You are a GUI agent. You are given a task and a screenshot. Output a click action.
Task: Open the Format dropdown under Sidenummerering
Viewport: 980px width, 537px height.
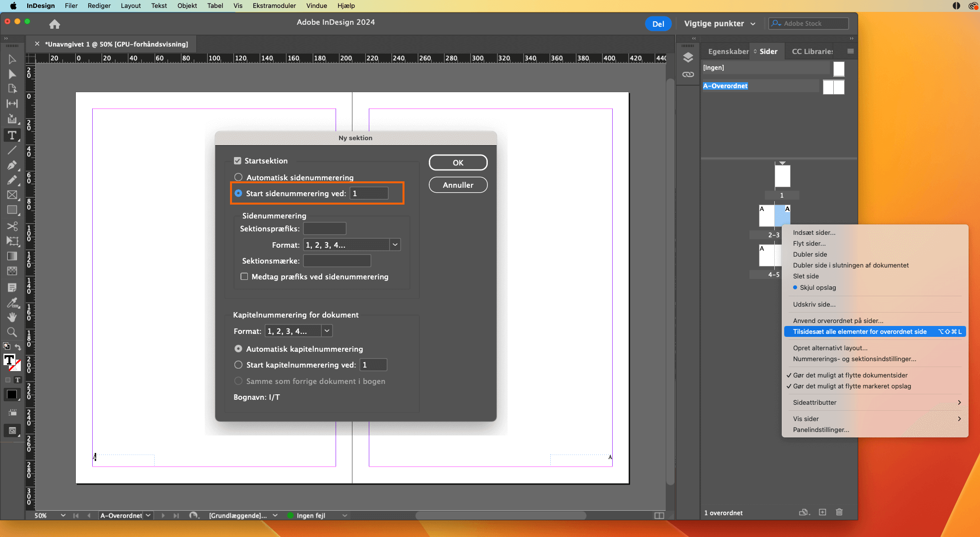(x=395, y=244)
